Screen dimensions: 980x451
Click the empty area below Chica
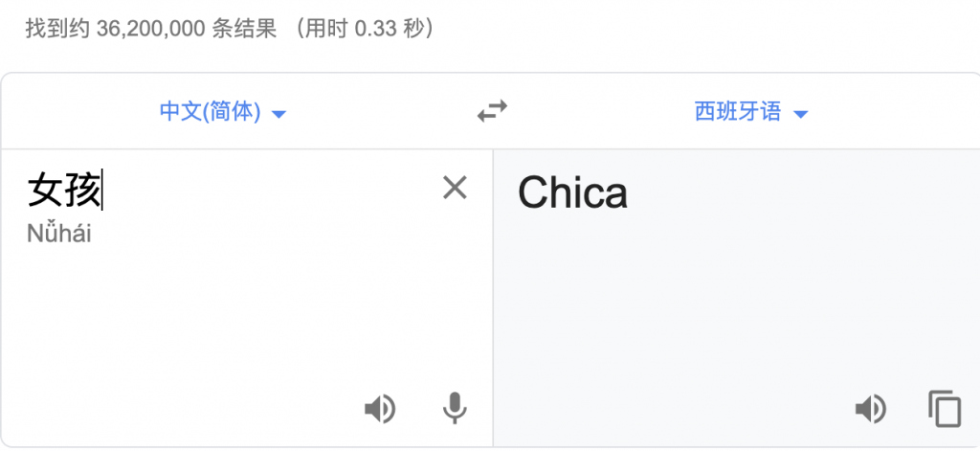pyautogui.click(x=727, y=306)
